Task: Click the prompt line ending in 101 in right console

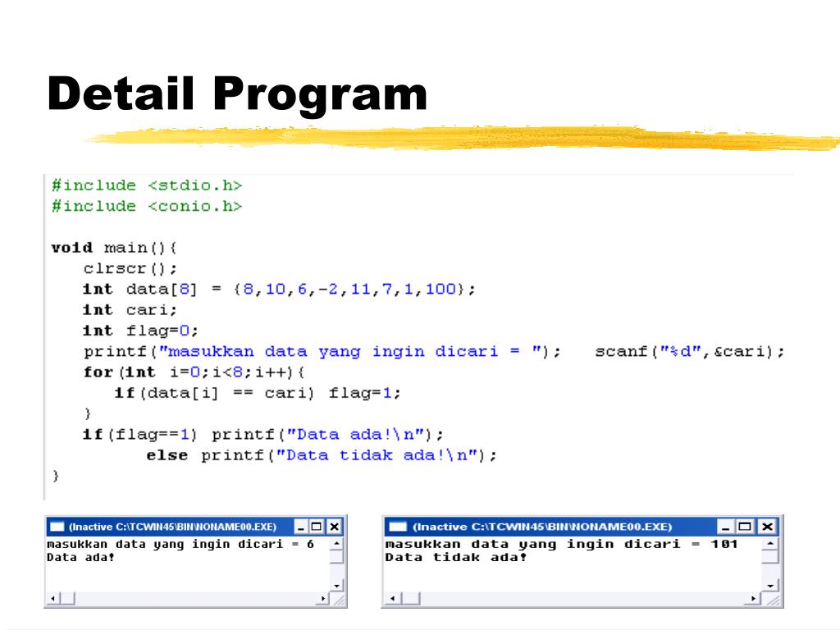Action: tap(561, 545)
